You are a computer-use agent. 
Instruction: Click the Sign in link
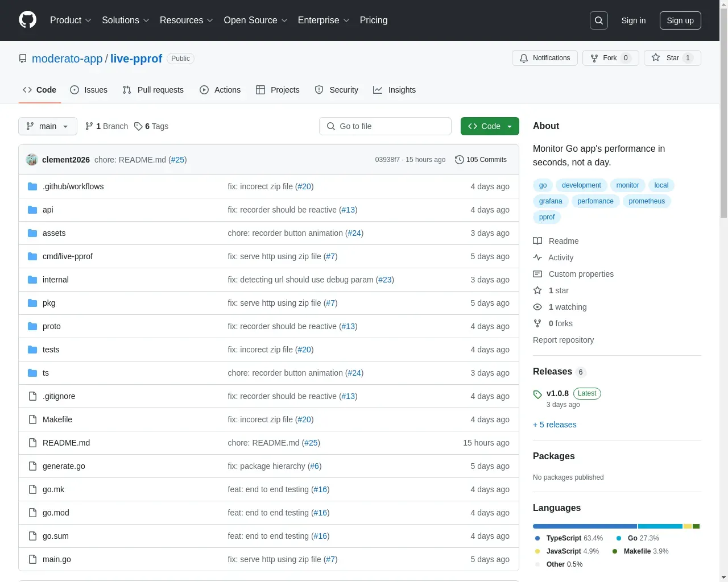[634, 20]
